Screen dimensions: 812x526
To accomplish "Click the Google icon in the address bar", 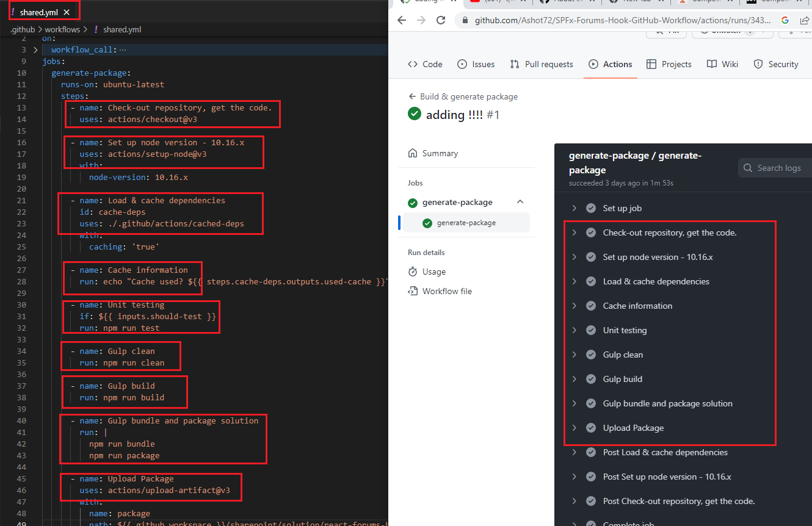I will click(785, 20).
